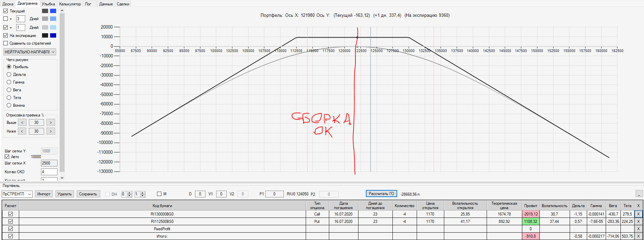Viewport: 644px width, 240px height.
Task: Click the Выше value field
Action: 36,123
